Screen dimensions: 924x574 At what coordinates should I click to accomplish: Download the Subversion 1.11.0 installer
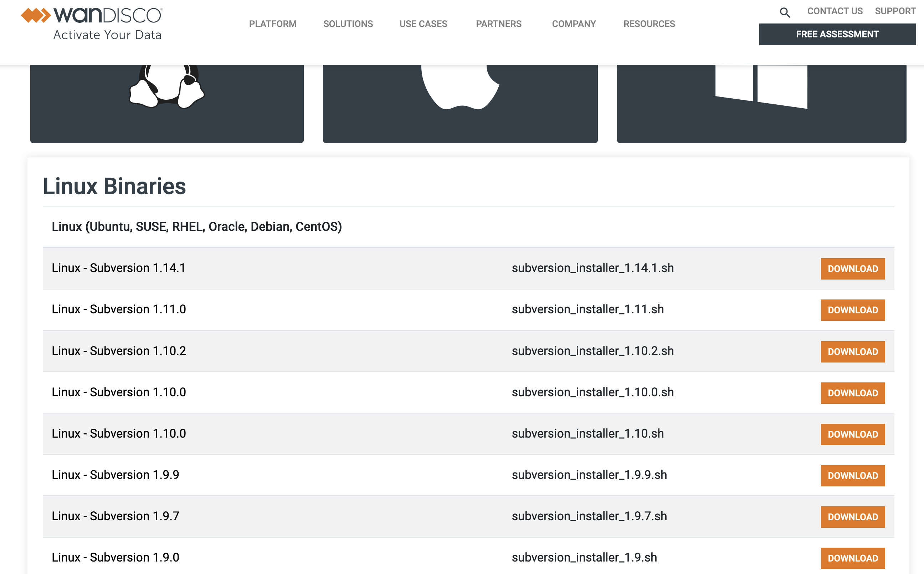pos(852,310)
